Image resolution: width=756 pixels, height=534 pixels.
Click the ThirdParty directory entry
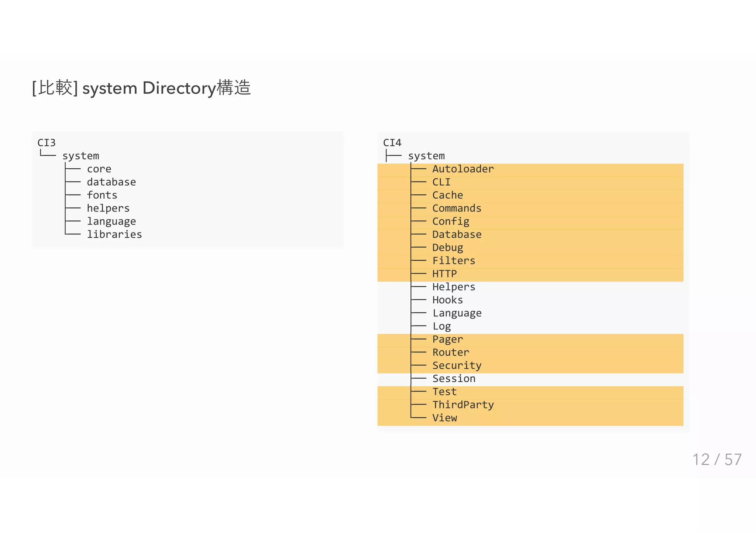pyautogui.click(x=463, y=405)
